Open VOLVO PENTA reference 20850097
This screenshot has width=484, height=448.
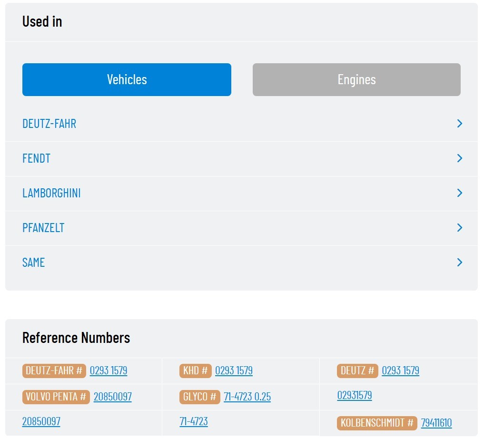tap(113, 397)
